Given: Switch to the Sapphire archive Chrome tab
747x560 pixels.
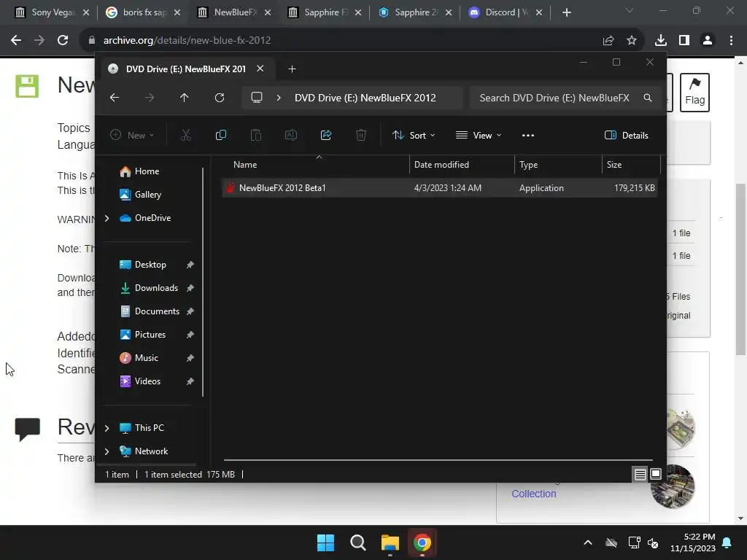Looking at the screenshot, I should pos(325,12).
